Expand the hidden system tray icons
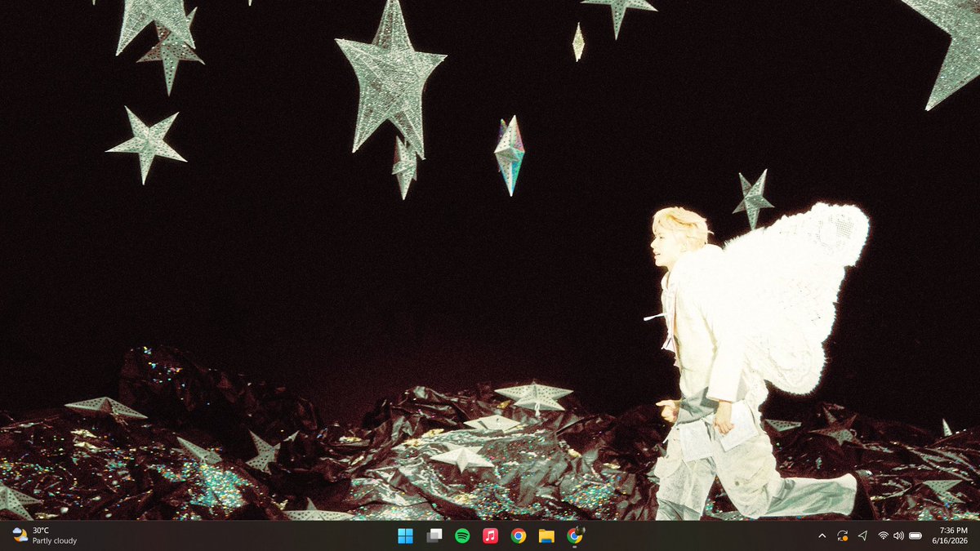This screenshot has width=980, height=551. pyautogui.click(x=822, y=535)
